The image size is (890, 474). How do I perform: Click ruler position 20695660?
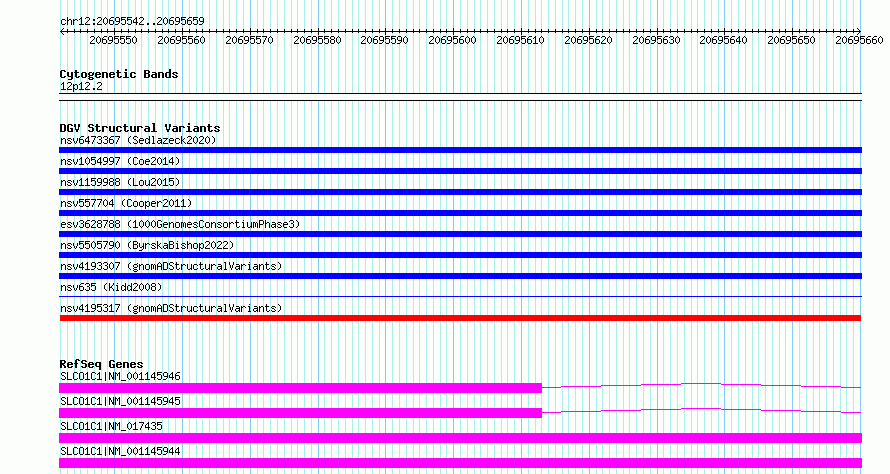click(x=859, y=40)
